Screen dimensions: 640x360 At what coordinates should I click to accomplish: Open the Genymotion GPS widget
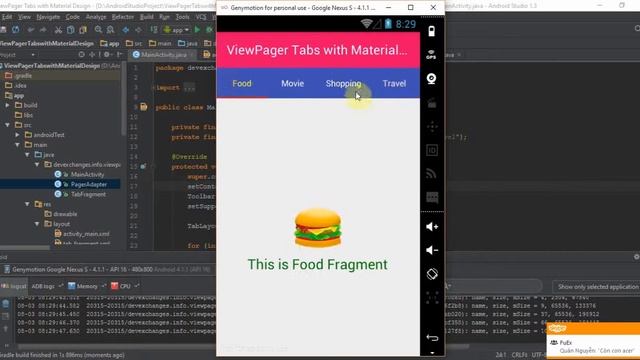coord(431,55)
